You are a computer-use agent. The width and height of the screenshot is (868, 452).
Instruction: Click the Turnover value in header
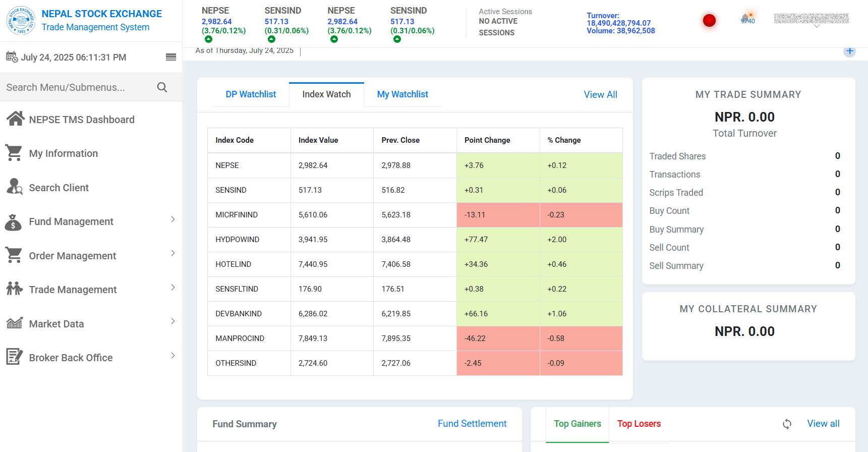click(x=619, y=23)
